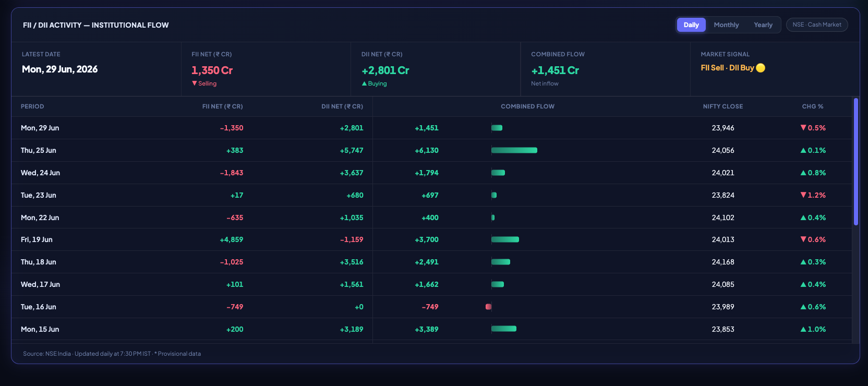
Task: Click the green up arrow for Wed, 17 Jun change
Action: tap(803, 284)
